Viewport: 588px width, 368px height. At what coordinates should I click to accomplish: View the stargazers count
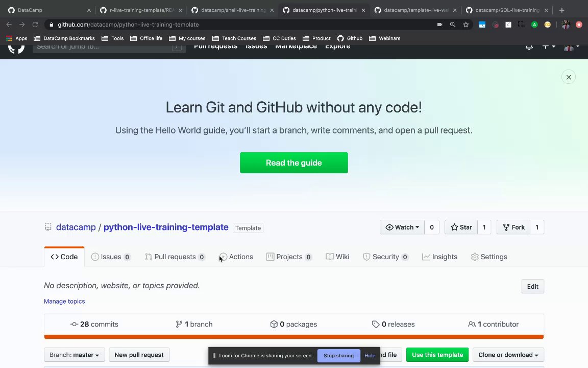tap(484, 227)
